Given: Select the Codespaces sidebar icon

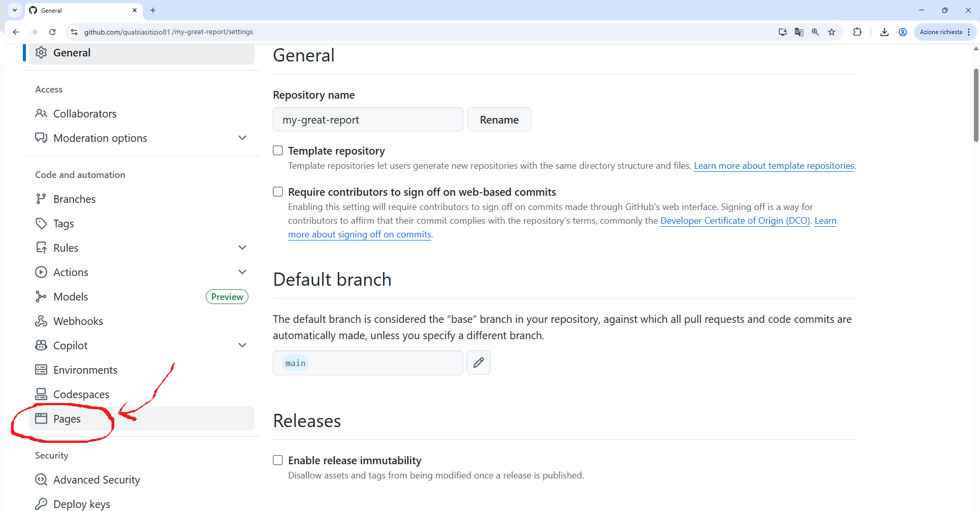Looking at the screenshot, I should (41, 394).
